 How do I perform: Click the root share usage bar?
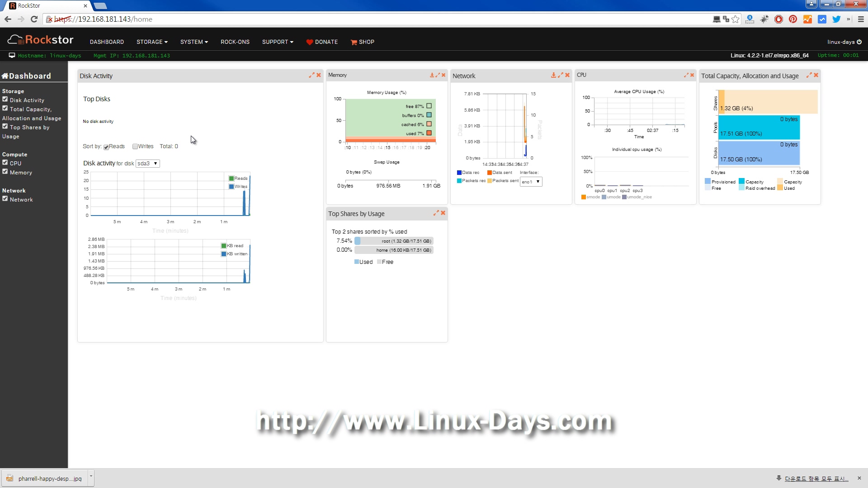[x=394, y=241]
